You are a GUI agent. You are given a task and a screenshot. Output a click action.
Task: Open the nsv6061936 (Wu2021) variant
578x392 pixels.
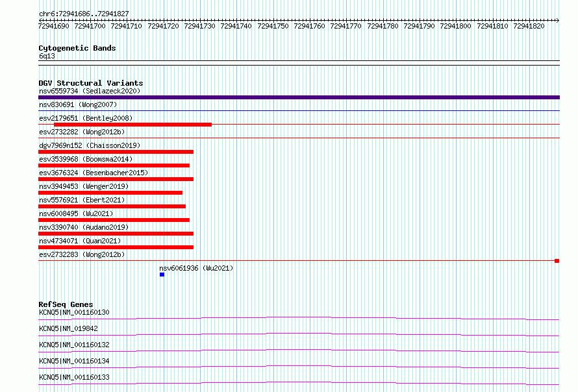click(197, 268)
